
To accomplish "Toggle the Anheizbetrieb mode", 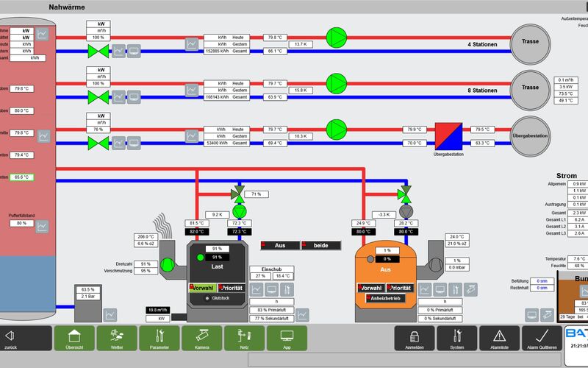I will point(385,298).
